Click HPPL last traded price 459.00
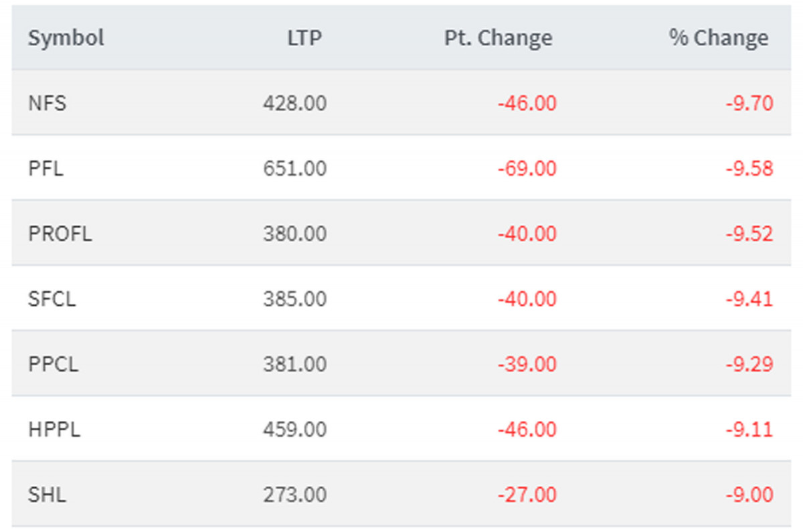The image size is (803, 532). tap(294, 429)
